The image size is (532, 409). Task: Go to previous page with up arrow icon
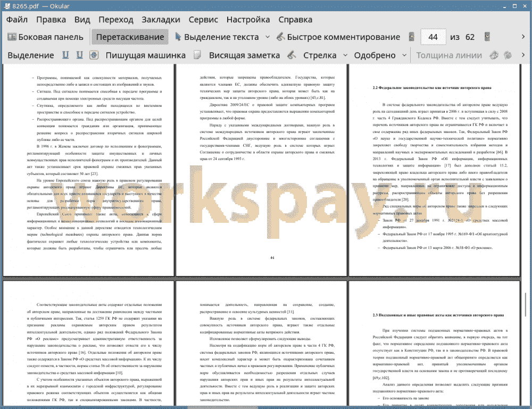tap(412, 37)
